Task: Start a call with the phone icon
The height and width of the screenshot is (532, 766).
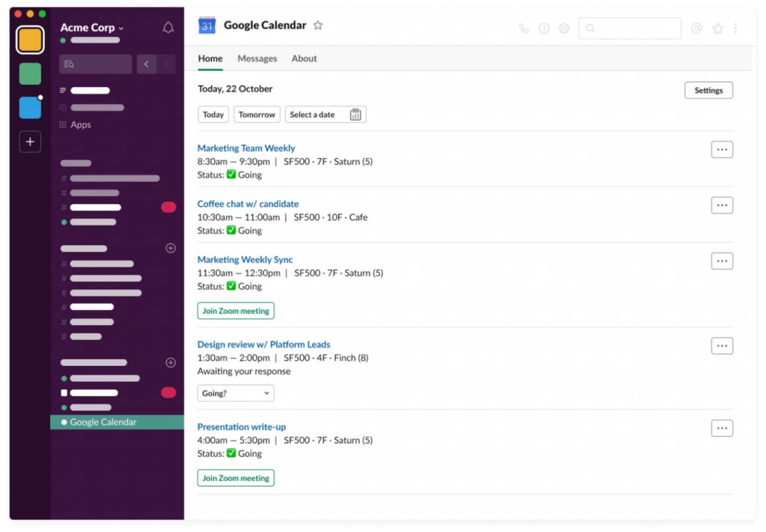Action: 524,28
